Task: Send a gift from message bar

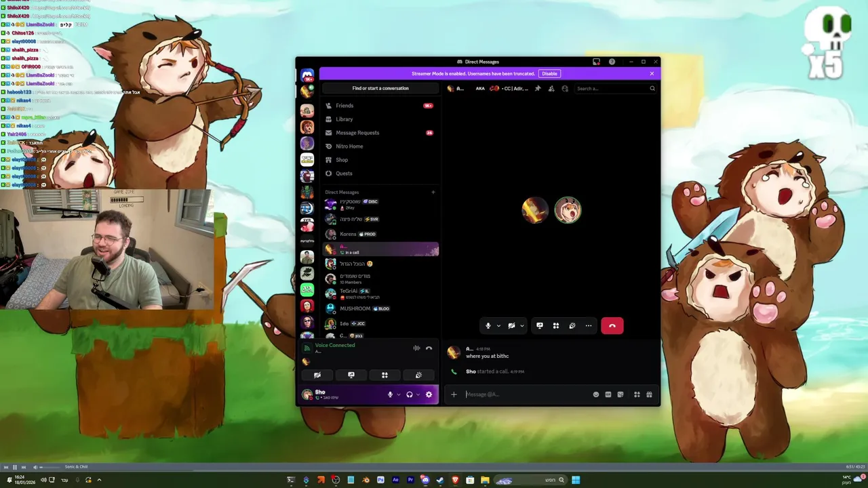Action: coord(649,394)
